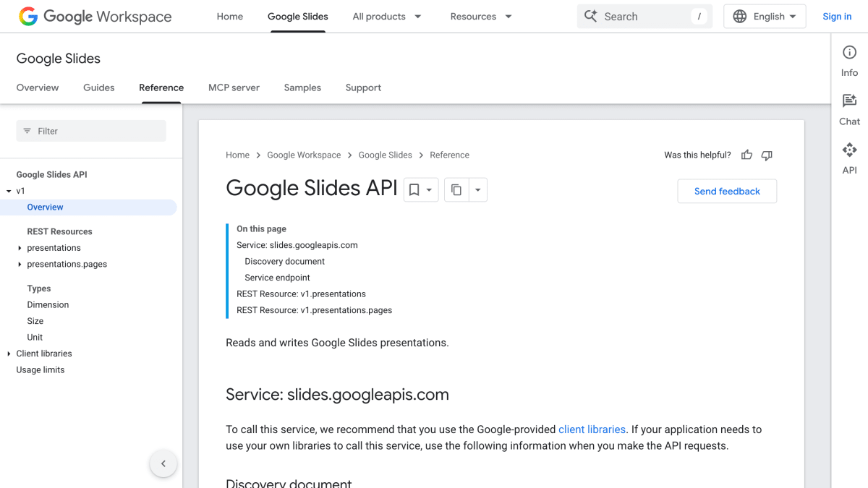
Task: Click the Google Slides API sidebar heading
Action: tap(51, 175)
